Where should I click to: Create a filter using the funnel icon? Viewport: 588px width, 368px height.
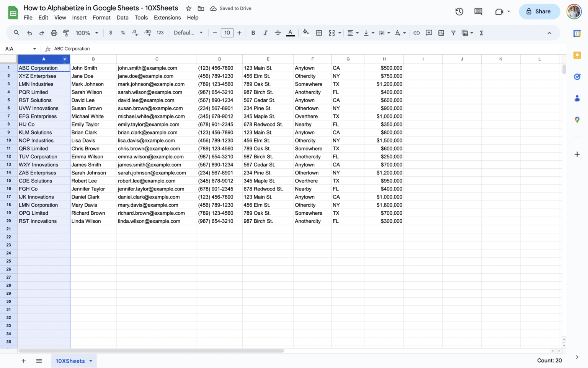click(453, 33)
